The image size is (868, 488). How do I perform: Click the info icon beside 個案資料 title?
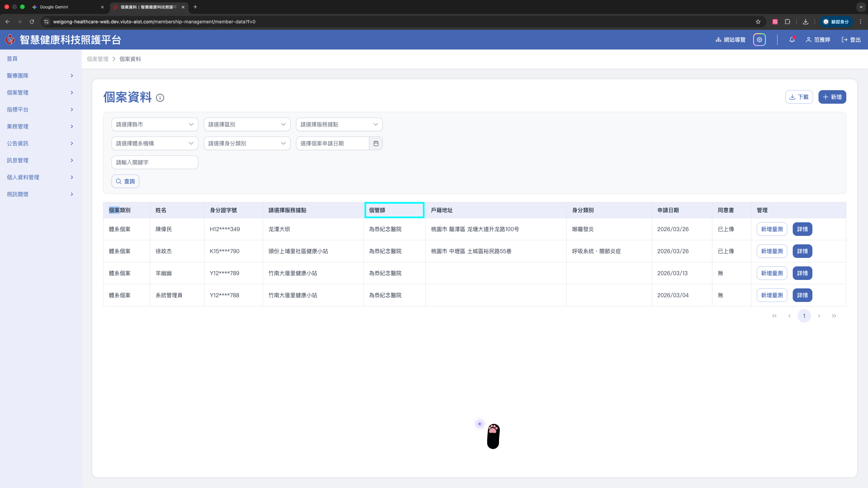pyautogui.click(x=160, y=98)
